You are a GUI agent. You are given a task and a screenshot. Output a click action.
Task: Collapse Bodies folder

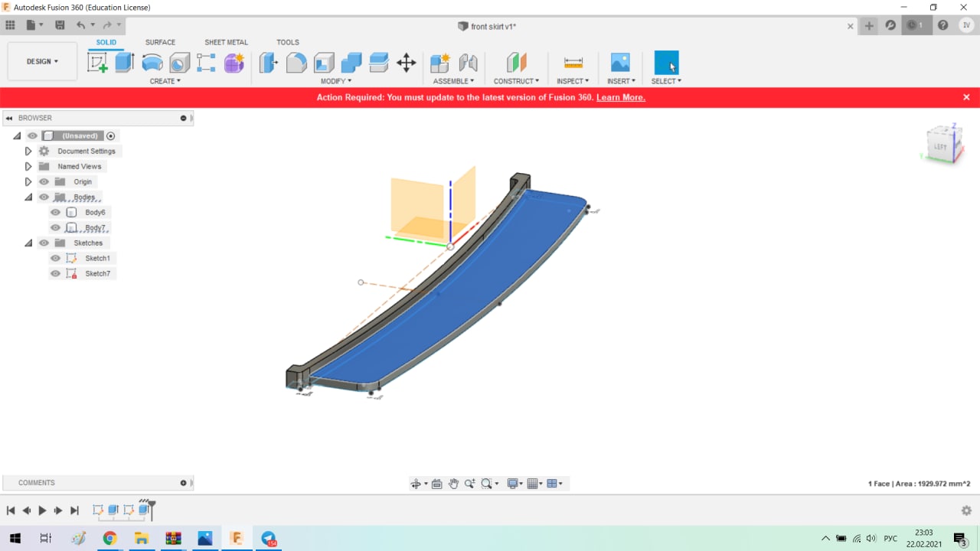(x=28, y=197)
